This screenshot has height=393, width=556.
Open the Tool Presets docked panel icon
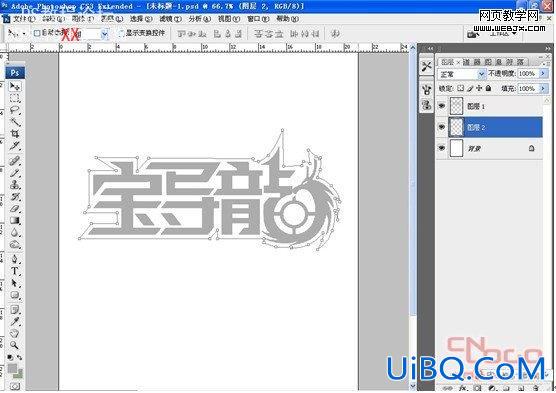(427, 66)
